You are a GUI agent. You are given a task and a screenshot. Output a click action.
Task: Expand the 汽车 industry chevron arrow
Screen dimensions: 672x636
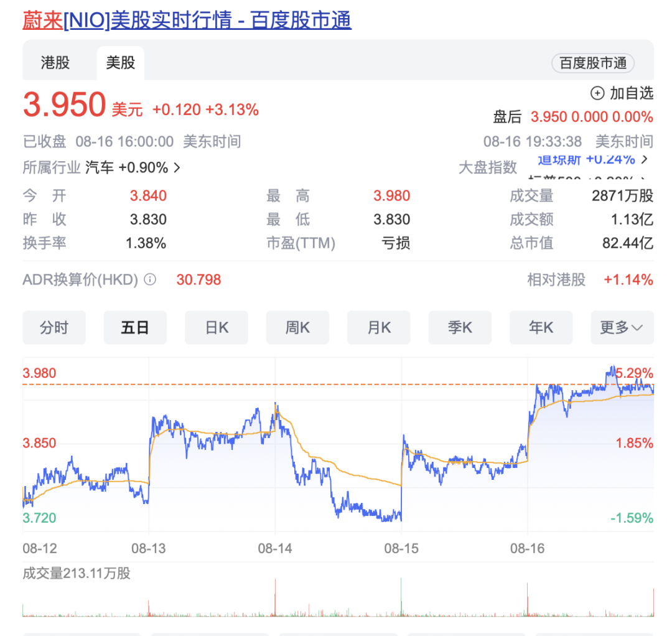(x=177, y=167)
